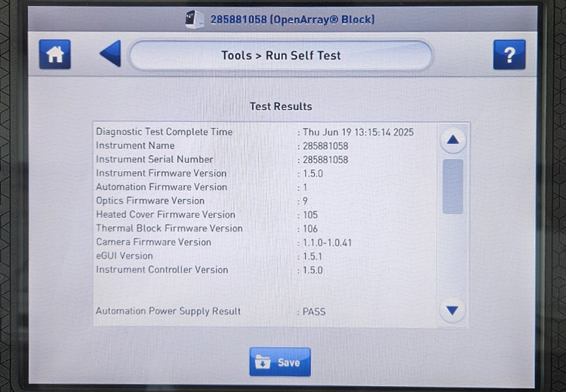Click the Camera Firmware Version value 1.1.0-1.0.41
The height and width of the screenshot is (392, 566).
click(327, 243)
